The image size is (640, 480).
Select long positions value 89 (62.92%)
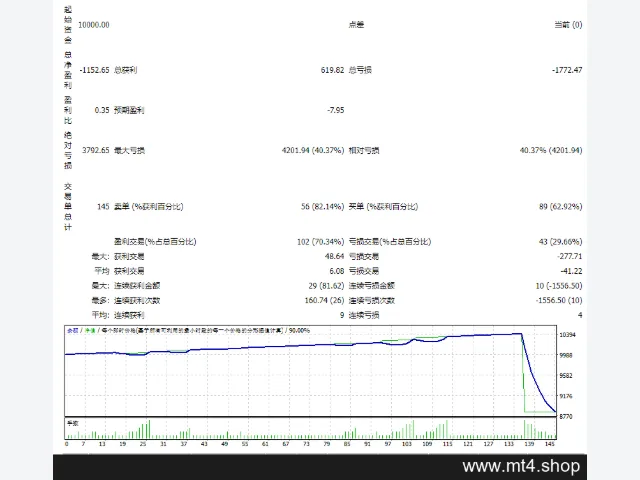pyautogui.click(x=560, y=207)
